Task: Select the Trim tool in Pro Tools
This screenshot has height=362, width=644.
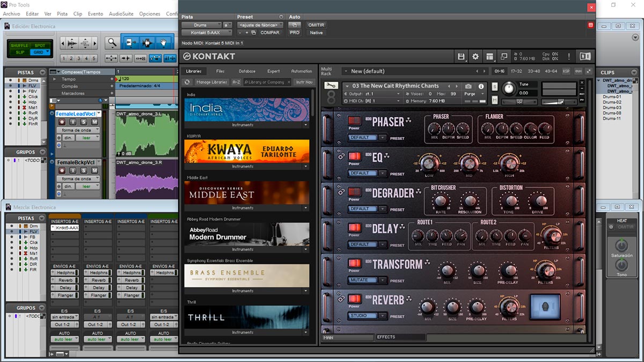Action: 130,42
